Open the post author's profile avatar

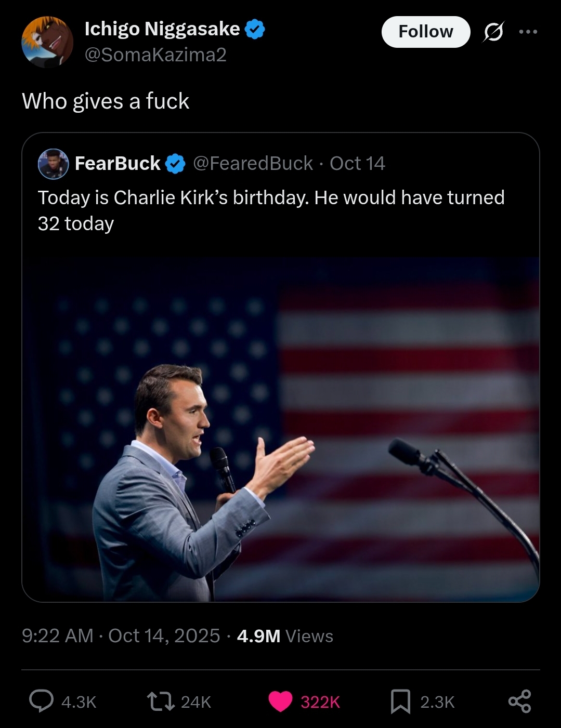[47, 42]
